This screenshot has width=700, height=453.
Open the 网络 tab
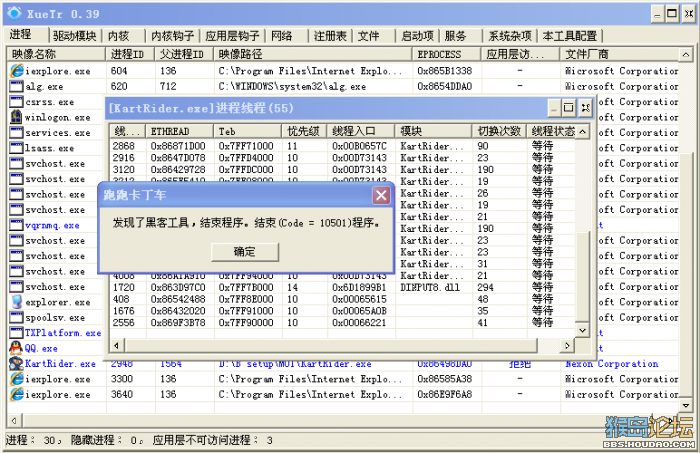point(282,36)
